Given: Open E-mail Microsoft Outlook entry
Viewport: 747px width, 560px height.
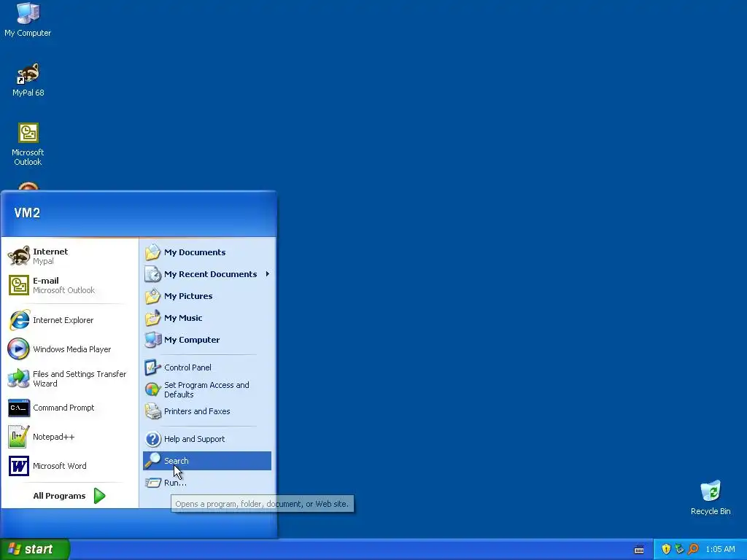Looking at the screenshot, I should pos(69,285).
